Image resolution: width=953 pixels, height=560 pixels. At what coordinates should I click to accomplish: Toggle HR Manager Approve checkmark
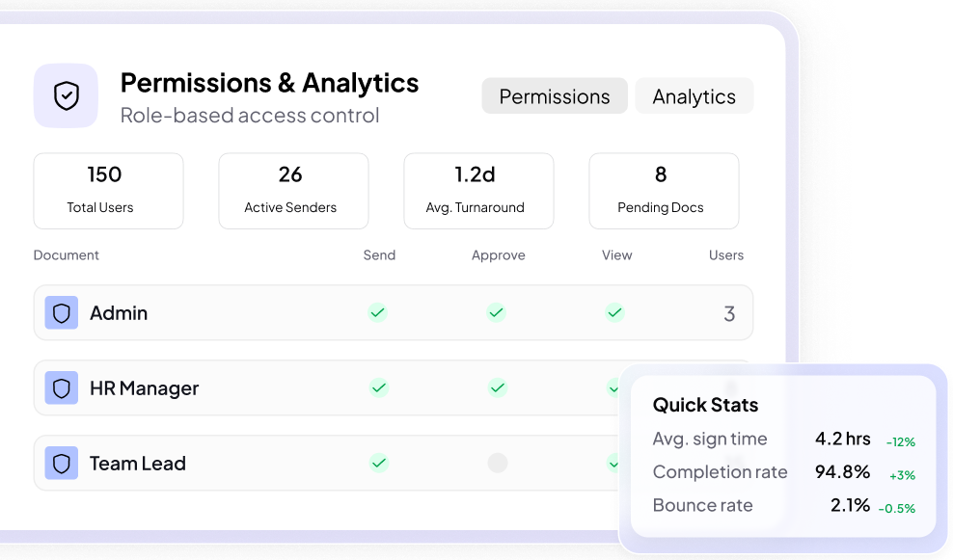497,387
